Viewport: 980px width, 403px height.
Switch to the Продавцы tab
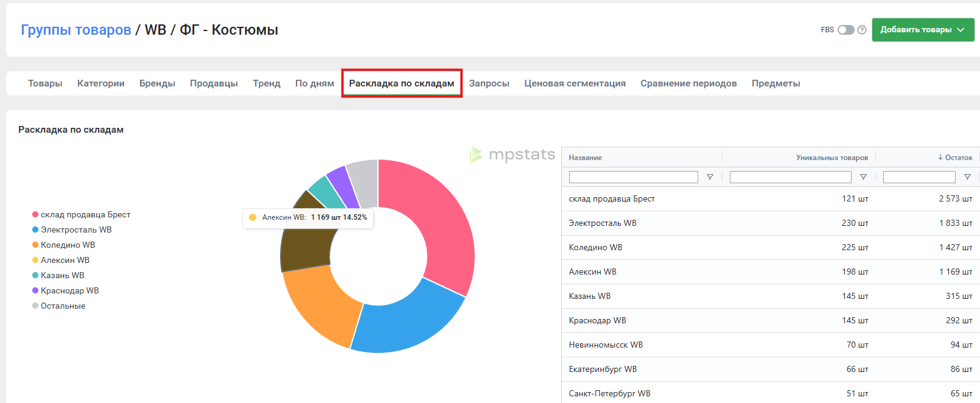pos(214,83)
